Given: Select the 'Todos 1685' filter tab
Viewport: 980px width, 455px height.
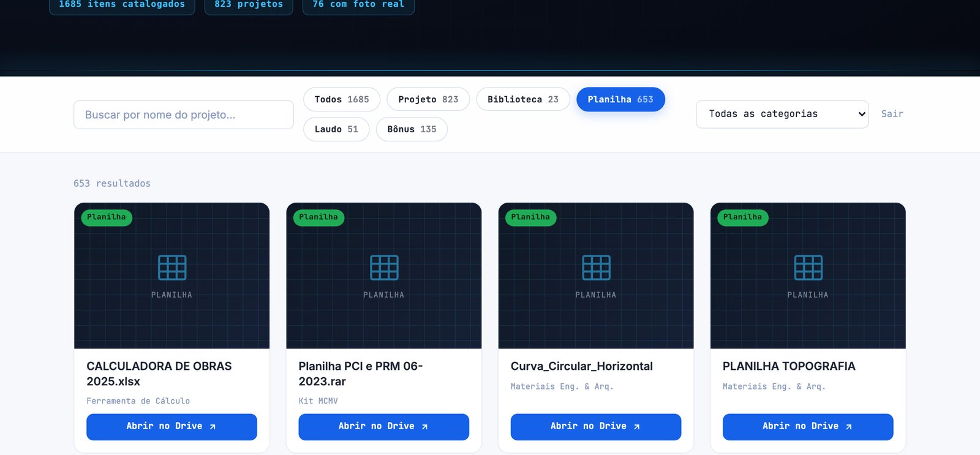Looking at the screenshot, I should (342, 99).
